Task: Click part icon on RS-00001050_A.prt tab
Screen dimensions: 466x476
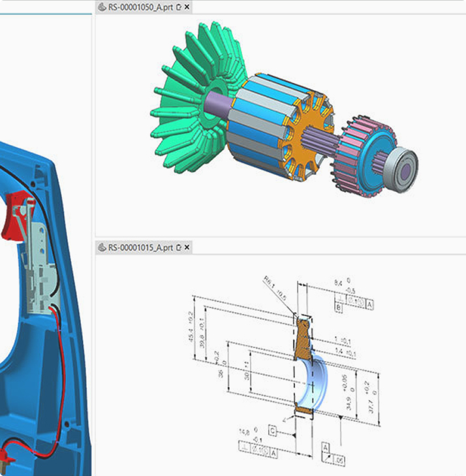Action: click(x=102, y=7)
